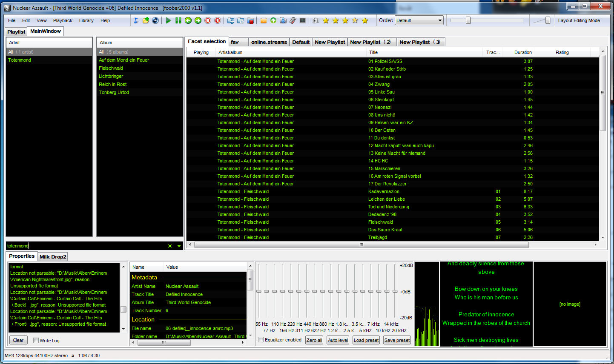Click the green up-arrow circle icon

tap(273, 20)
